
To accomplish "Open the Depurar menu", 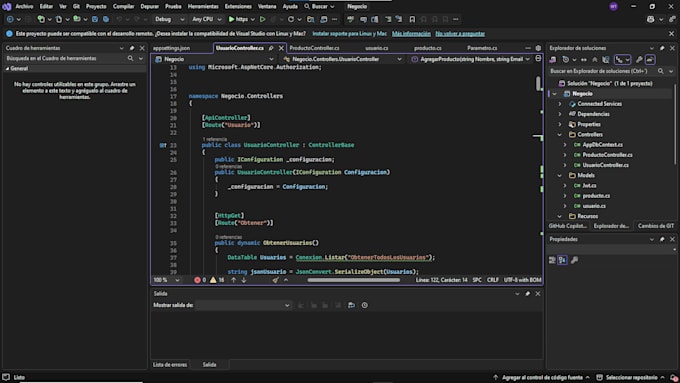I will pyautogui.click(x=150, y=7).
